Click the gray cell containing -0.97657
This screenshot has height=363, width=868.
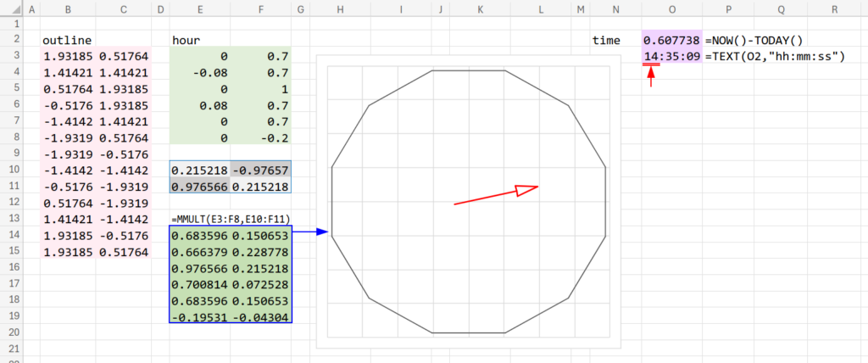click(x=260, y=170)
